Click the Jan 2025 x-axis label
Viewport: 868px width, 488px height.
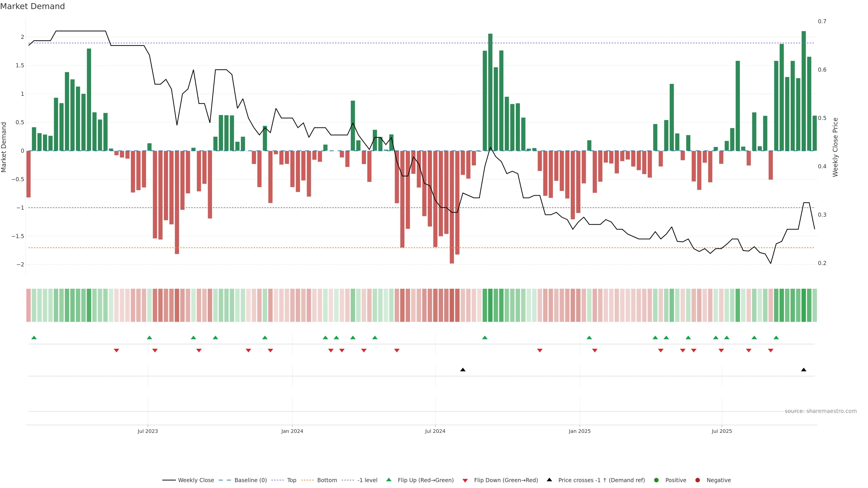580,431
